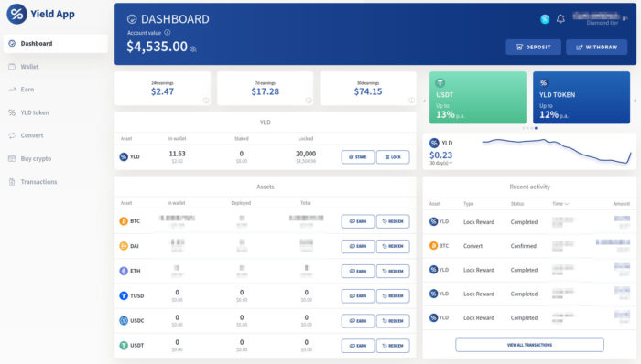Click Redeem button in ETH row
Screen dimensions: 641x364
pyautogui.click(x=393, y=272)
